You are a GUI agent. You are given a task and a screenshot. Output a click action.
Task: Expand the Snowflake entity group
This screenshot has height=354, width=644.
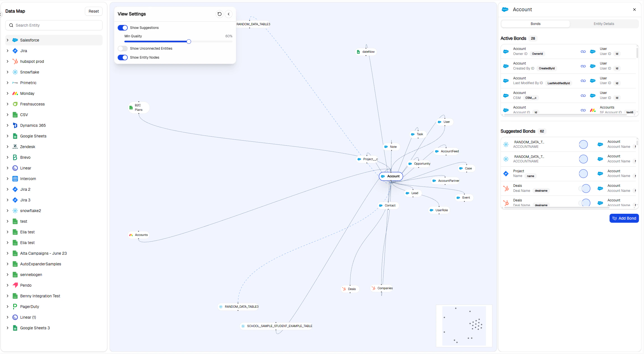tap(8, 72)
